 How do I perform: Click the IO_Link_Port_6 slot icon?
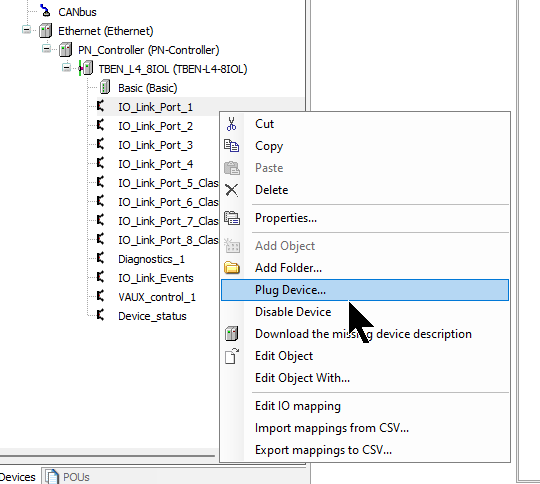100,201
